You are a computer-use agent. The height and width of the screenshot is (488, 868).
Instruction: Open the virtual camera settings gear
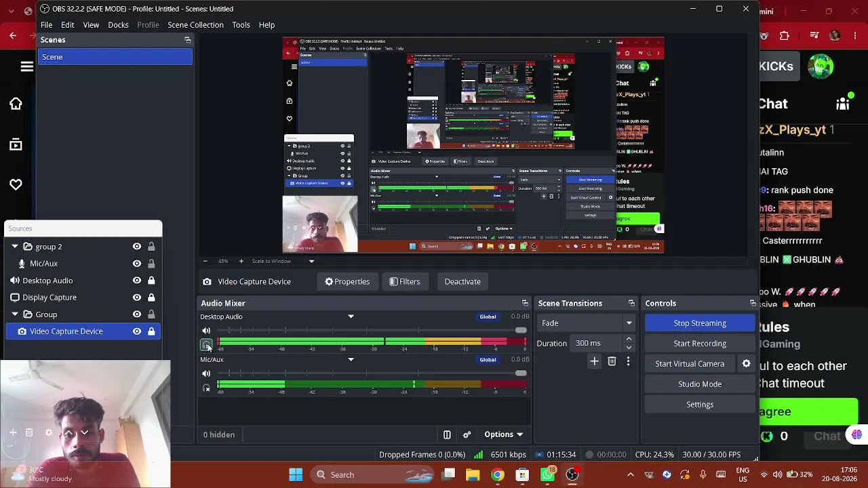pyautogui.click(x=746, y=363)
